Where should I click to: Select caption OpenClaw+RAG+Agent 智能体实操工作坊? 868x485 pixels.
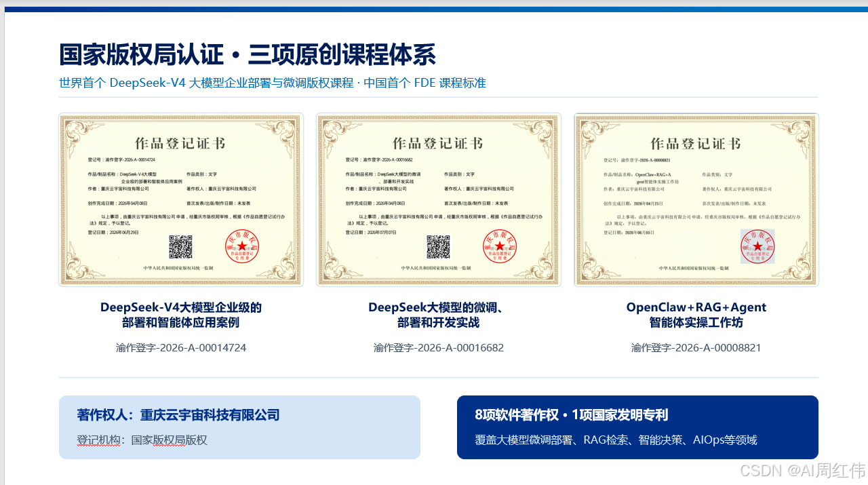click(x=696, y=315)
